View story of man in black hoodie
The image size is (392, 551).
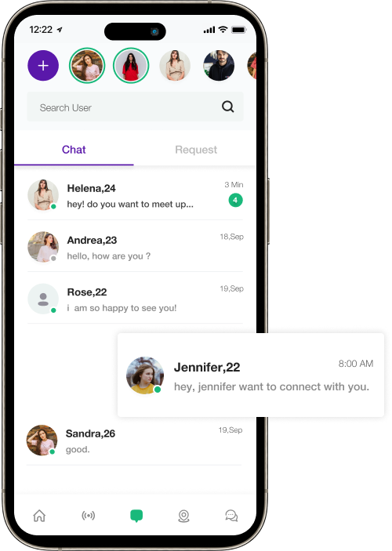click(x=219, y=66)
